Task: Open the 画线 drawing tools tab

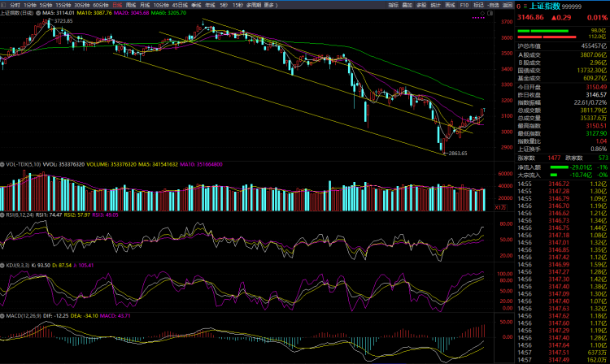Action: pyautogui.click(x=449, y=5)
